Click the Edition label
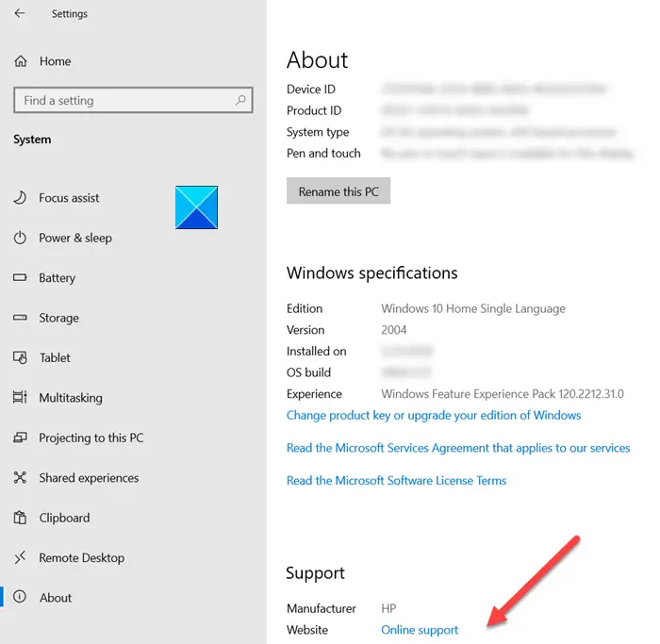This screenshot has height=644, width=660. tap(305, 308)
